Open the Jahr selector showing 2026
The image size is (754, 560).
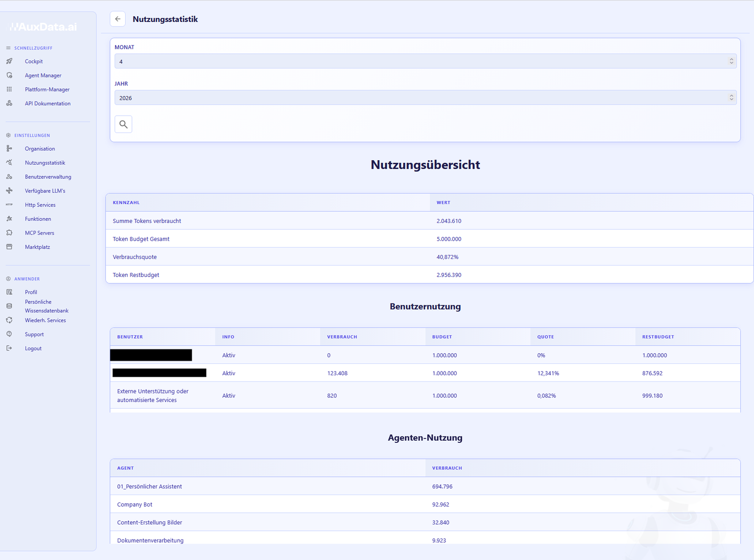coord(425,98)
